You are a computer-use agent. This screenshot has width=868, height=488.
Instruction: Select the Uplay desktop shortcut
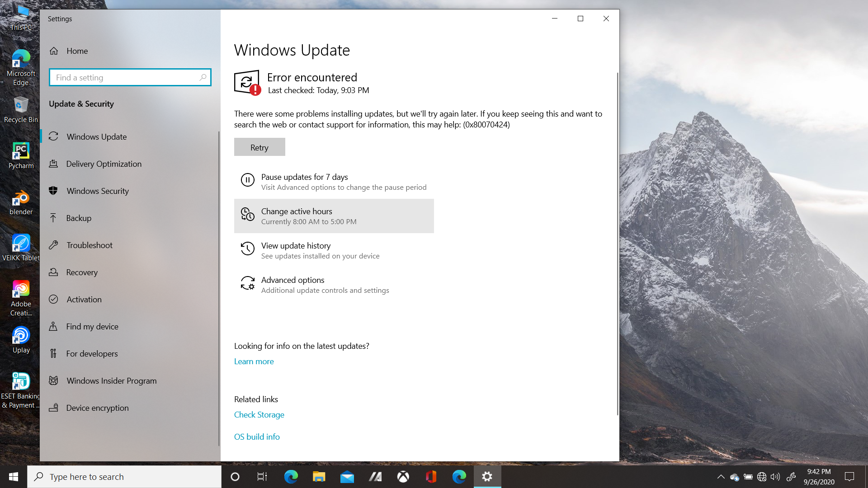point(21,340)
